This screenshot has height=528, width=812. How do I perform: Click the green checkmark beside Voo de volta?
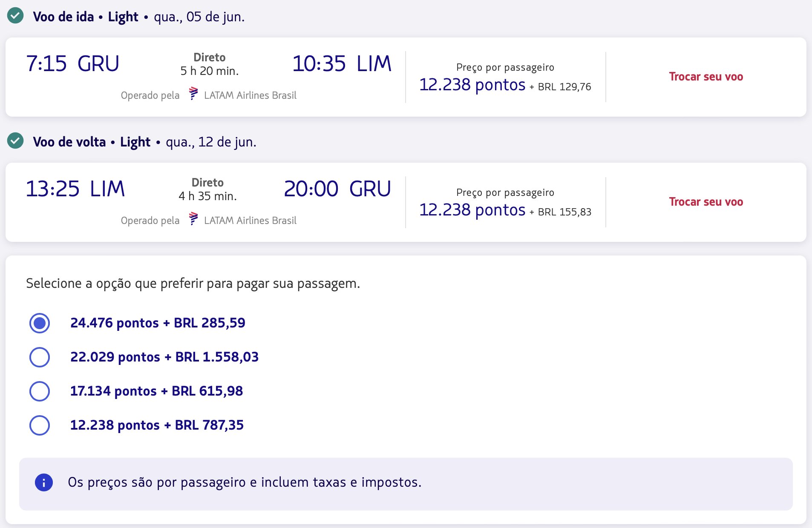15,141
